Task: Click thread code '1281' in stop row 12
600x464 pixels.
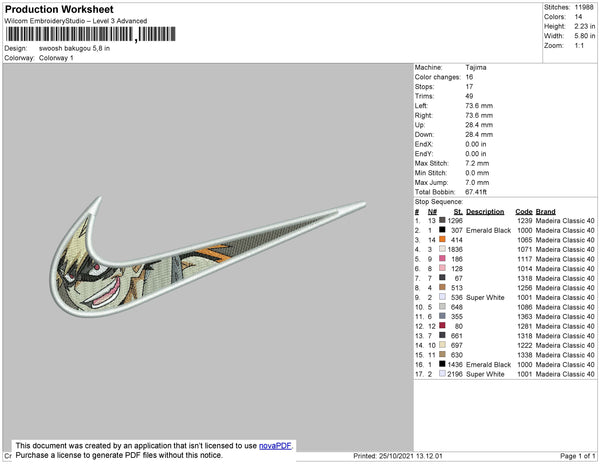Action: (525, 326)
